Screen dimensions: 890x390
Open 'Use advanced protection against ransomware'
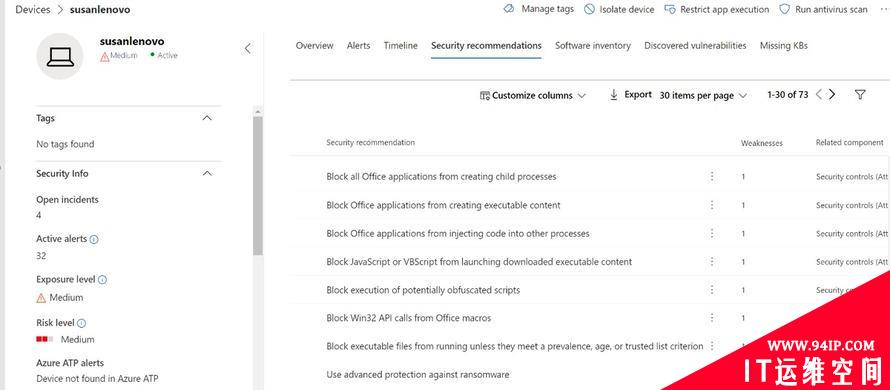[x=418, y=375]
